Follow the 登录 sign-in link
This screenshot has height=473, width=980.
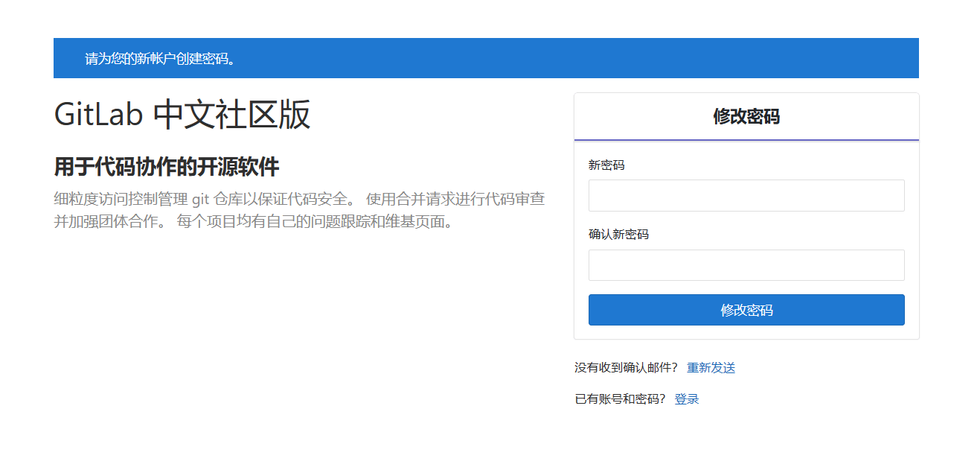pyautogui.click(x=687, y=399)
